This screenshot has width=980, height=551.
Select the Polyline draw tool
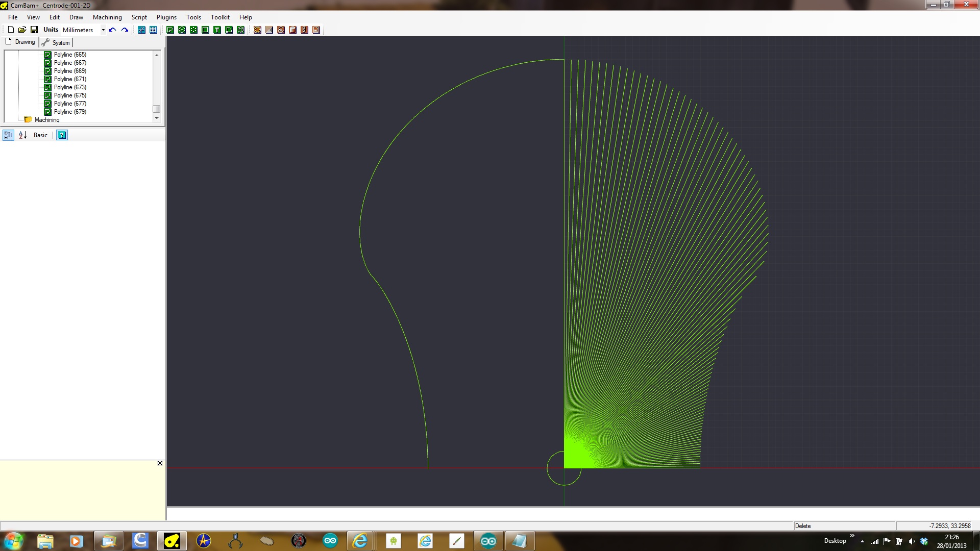coord(170,30)
